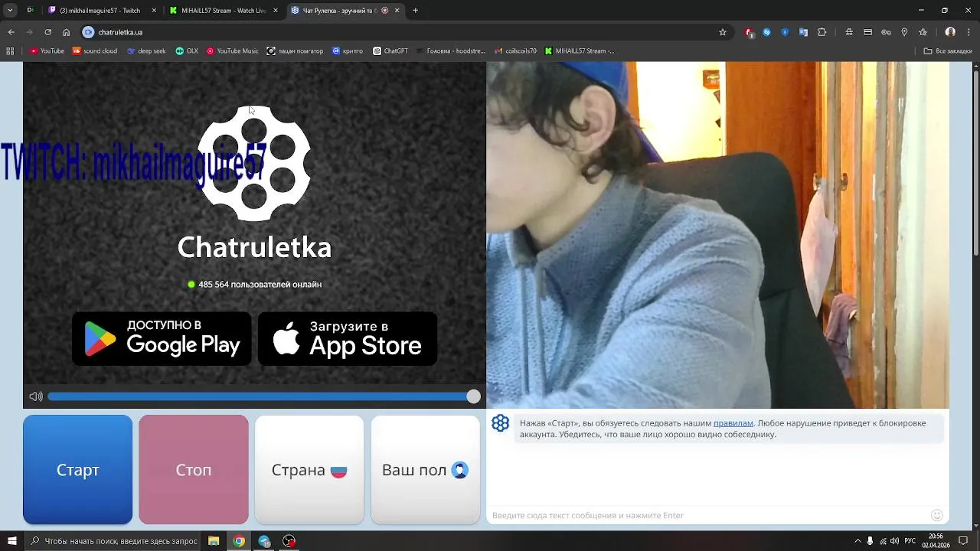Expand the tab search dropdown
Viewport: 980px width, 551px height.
coord(10,11)
